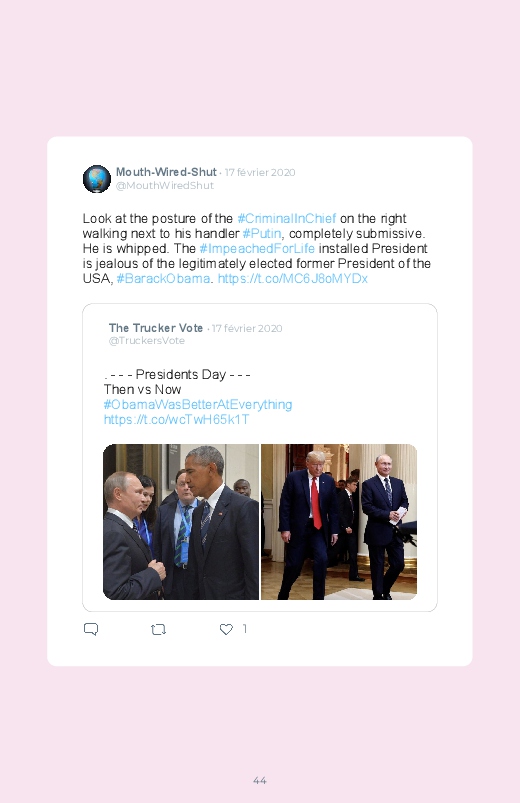
Task: Open the #CriminalInChief hashtag
Action: pyautogui.click(x=287, y=219)
